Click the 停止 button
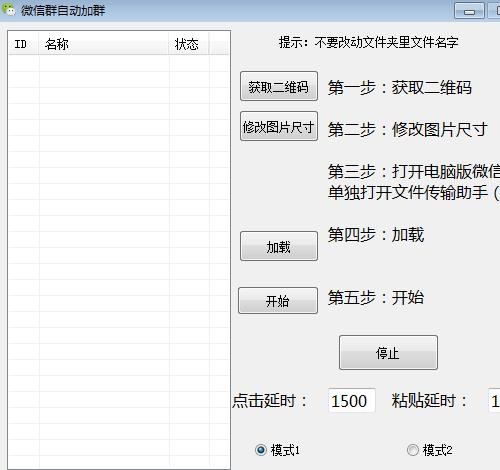 (388, 352)
